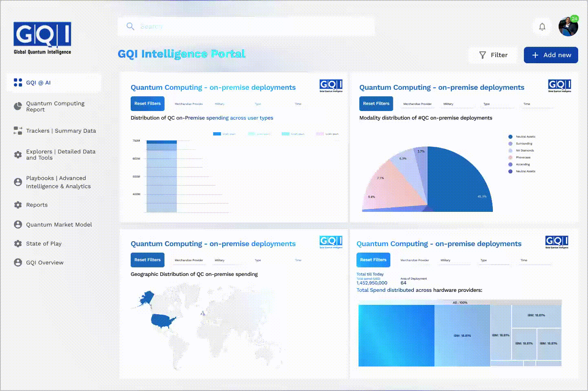Screen dimensions: 588x391
Task: Open the Military filter in the map card
Action: pyautogui.click(x=220, y=260)
